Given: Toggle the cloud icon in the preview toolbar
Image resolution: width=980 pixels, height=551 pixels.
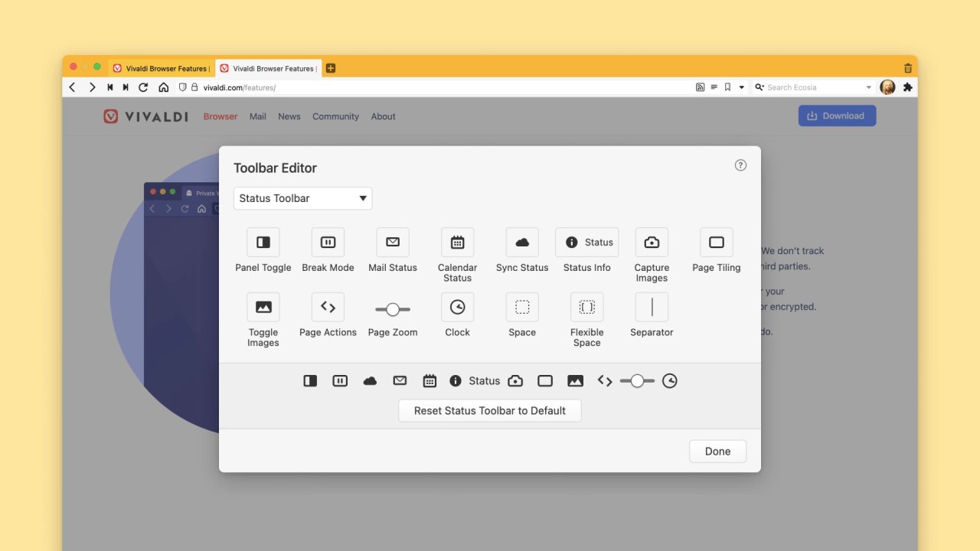Looking at the screenshot, I should tap(370, 380).
